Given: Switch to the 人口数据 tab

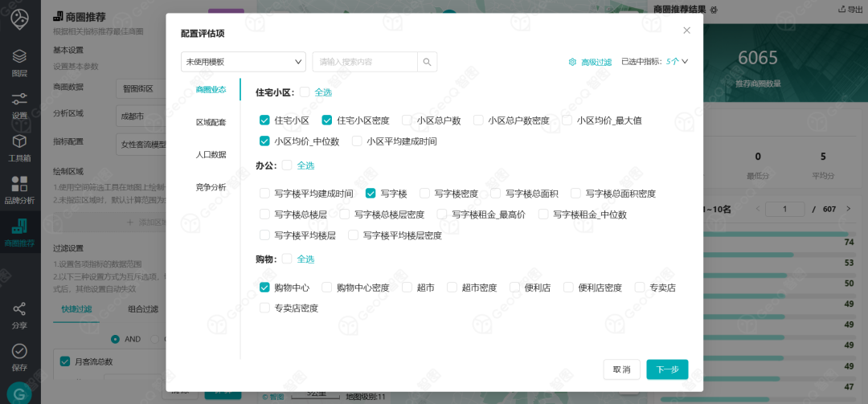Looking at the screenshot, I should coord(211,154).
